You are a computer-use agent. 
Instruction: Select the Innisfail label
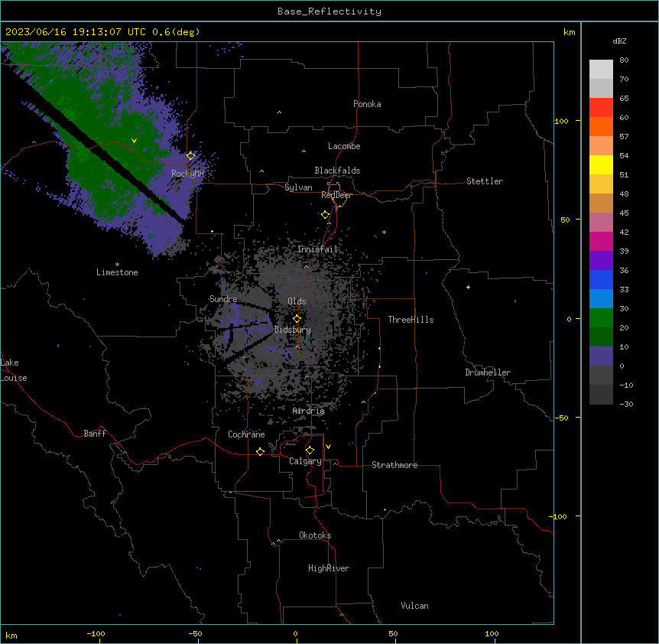[318, 249]
